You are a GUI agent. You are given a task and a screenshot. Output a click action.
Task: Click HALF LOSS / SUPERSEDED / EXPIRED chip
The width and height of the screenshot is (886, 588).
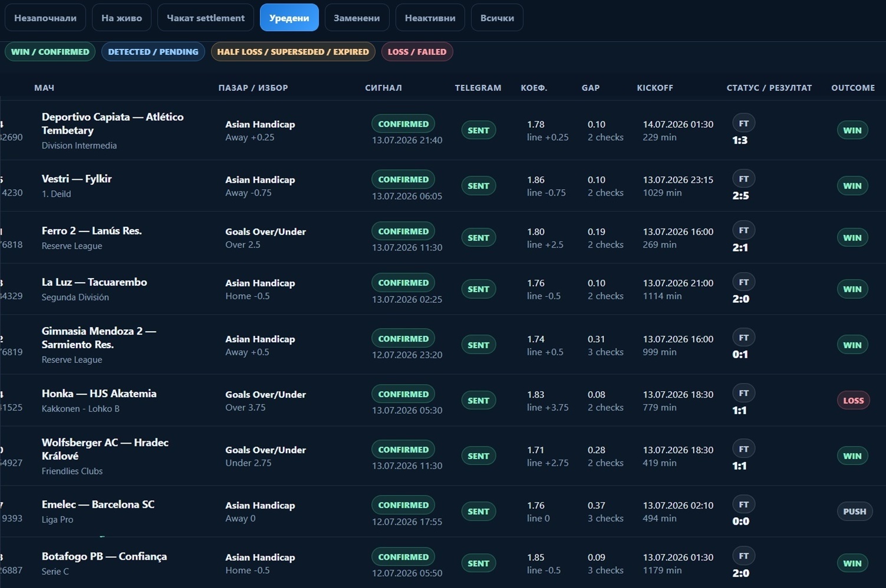pyautogui.click(x=293, y=52)
